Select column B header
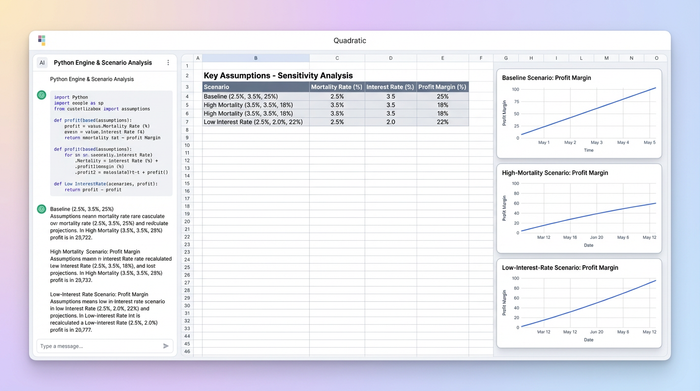 [256, 58]
